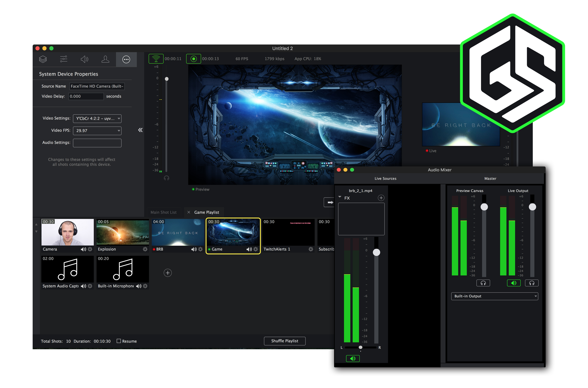
Task: Mute Built-in Microphone shot
Action: click(x=138, y=286)
